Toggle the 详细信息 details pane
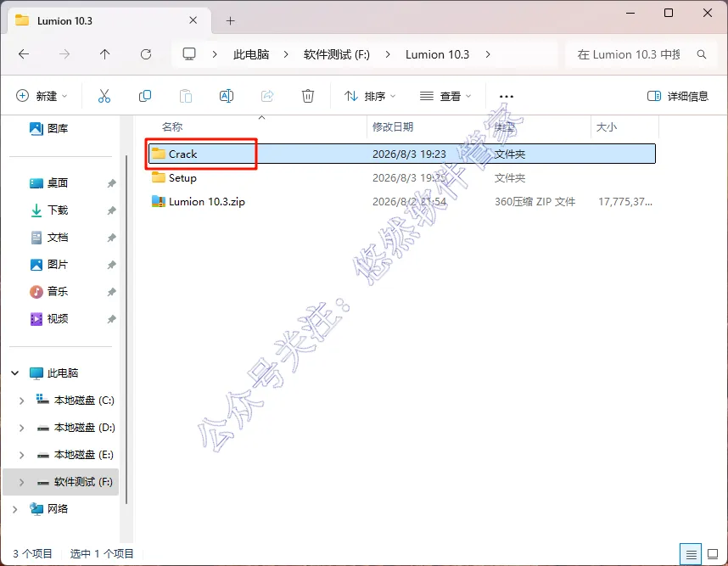Viewport: 728px width, 566px height. [x=677, y=96]
